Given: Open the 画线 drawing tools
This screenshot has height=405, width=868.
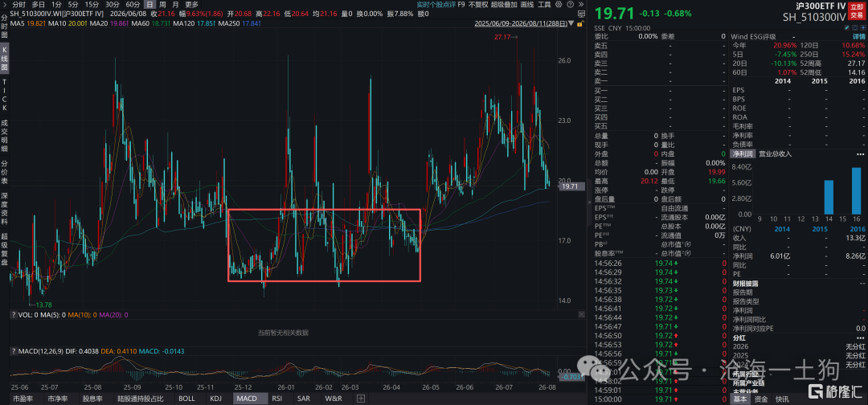Looking at the screenshot, I should pos(527,4).
